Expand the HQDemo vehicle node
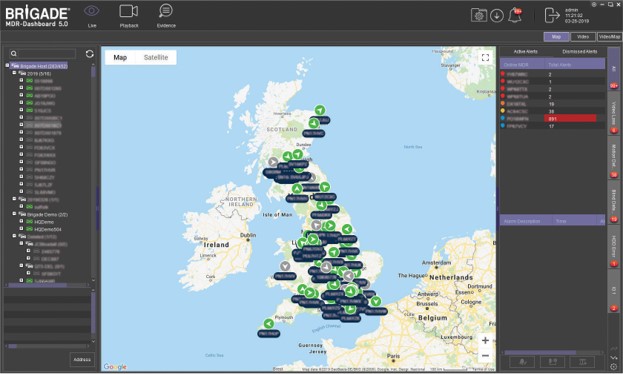 click(21, 221)
